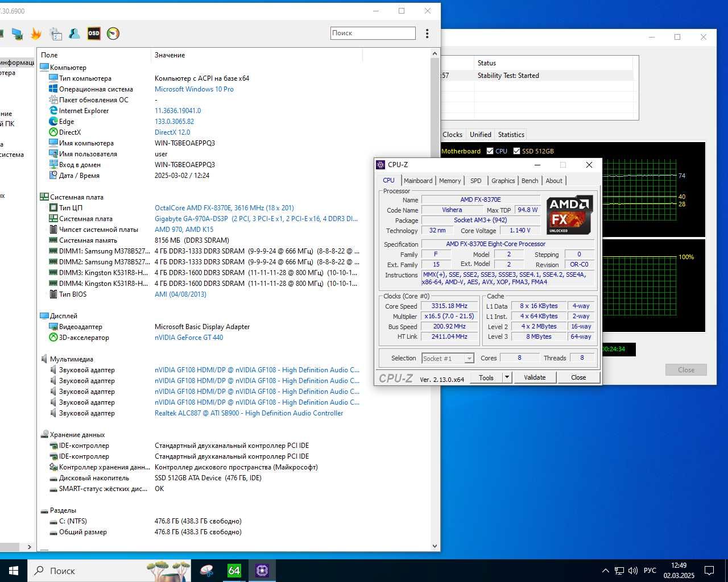This screenshot has width=728, height=582.
Task: Click the AMD FX Unlocked logo in CPU-Z
Action: (x=569, y=215)
